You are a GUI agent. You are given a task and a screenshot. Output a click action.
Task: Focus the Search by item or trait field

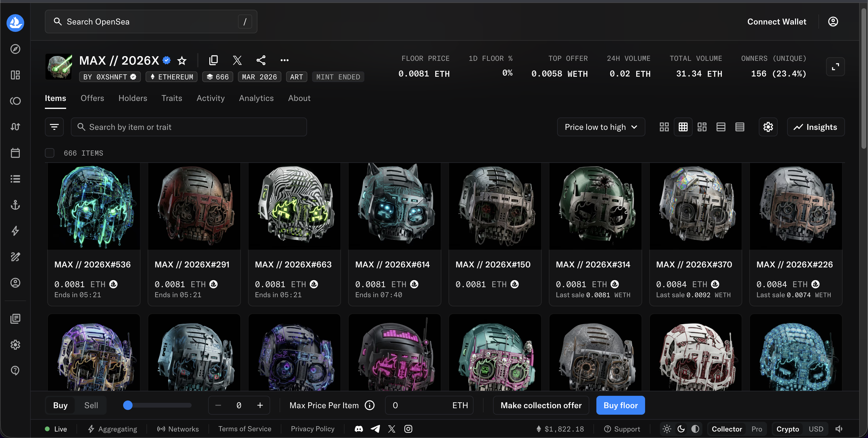tap(189, 127)
